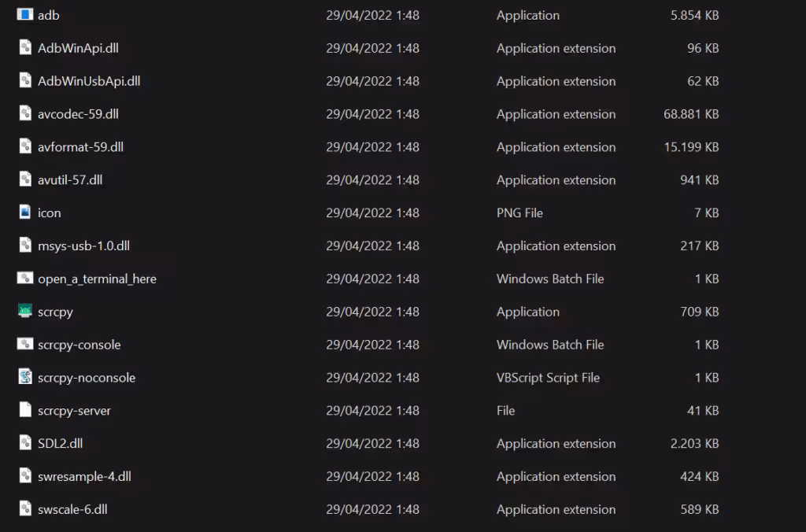Click the scrcpy-noconsole VBScript icon

[25, 376]
